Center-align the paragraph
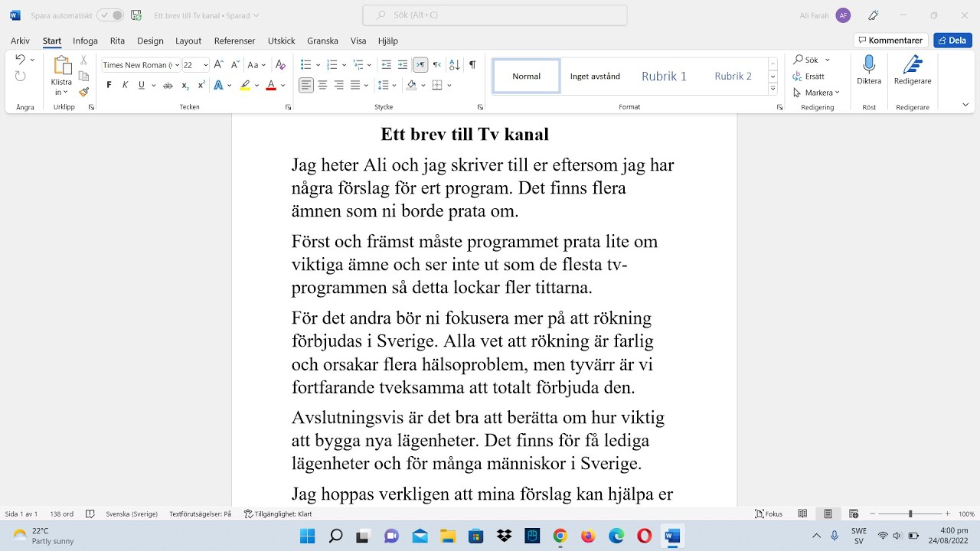Viewport: 980px width, 551px height. coord(322,85)
